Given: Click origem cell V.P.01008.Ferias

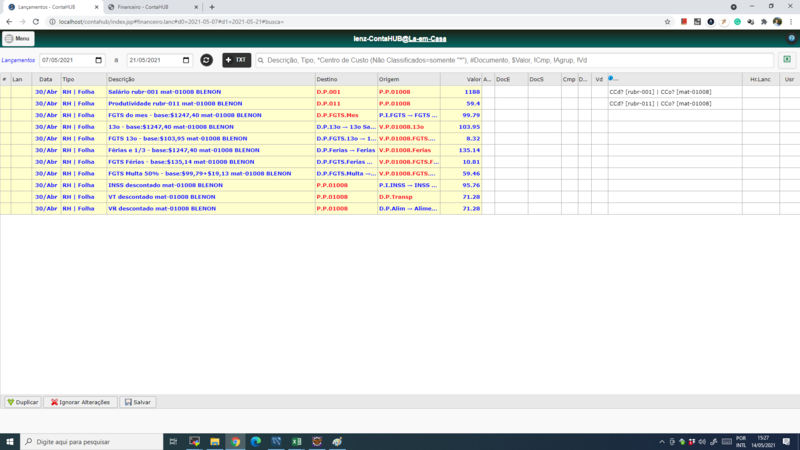Looking at the screenshot, I should [409, 151].
